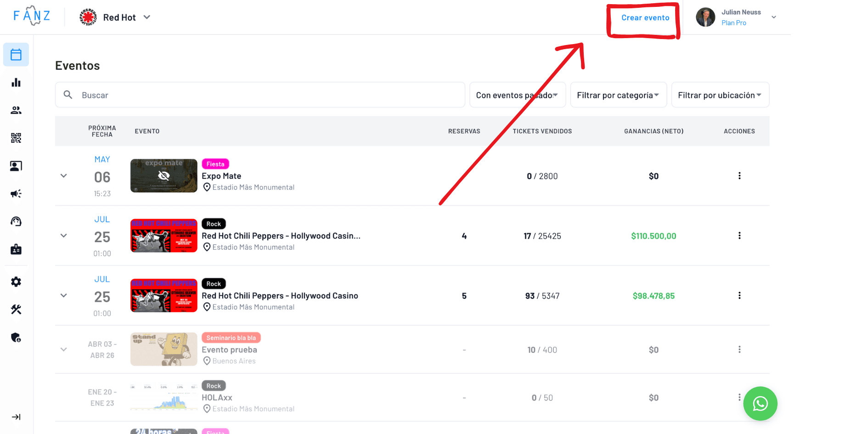Click the Buscar search field
Viewport: 868px width, 434px height.
[x=260, y=95]
